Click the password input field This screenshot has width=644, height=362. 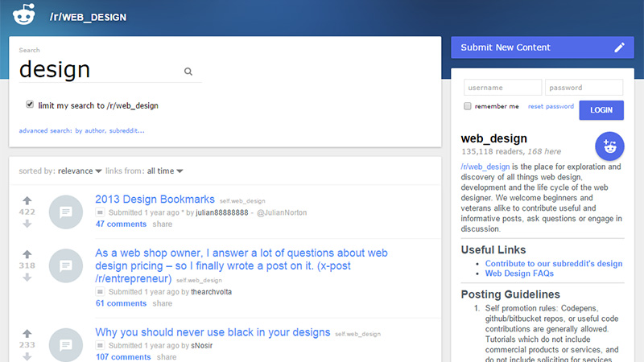click(x=584, y=88)
